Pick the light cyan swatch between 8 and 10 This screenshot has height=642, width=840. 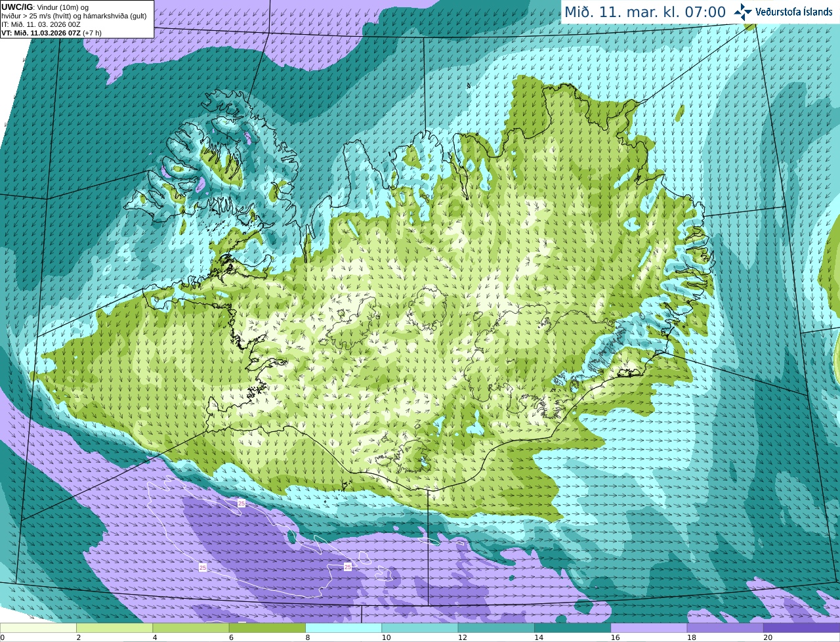(344, 628)
